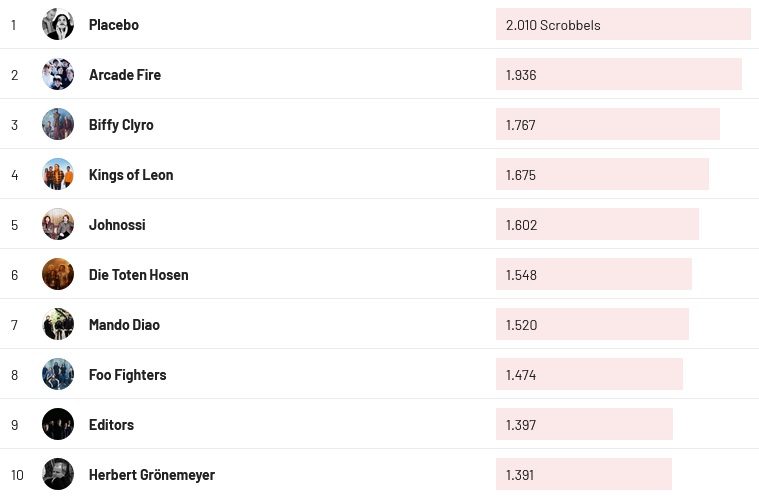Viewport: 759px width, 498px height.
Task: Click Mando Diao's avatar thumbnail
Action: pyautogui.click(x=58, y=324)
